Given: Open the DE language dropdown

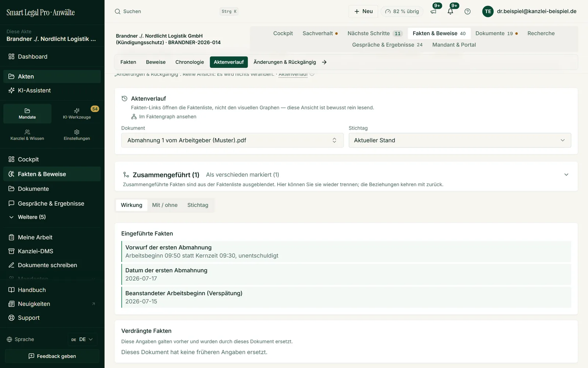Looking at the screenshot, I should 82,339.
